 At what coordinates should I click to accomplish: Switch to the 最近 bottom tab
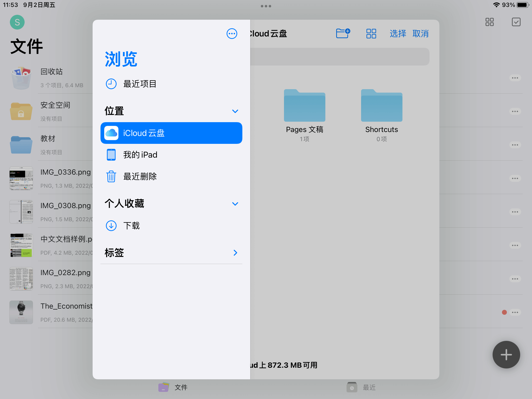point(361,387)
